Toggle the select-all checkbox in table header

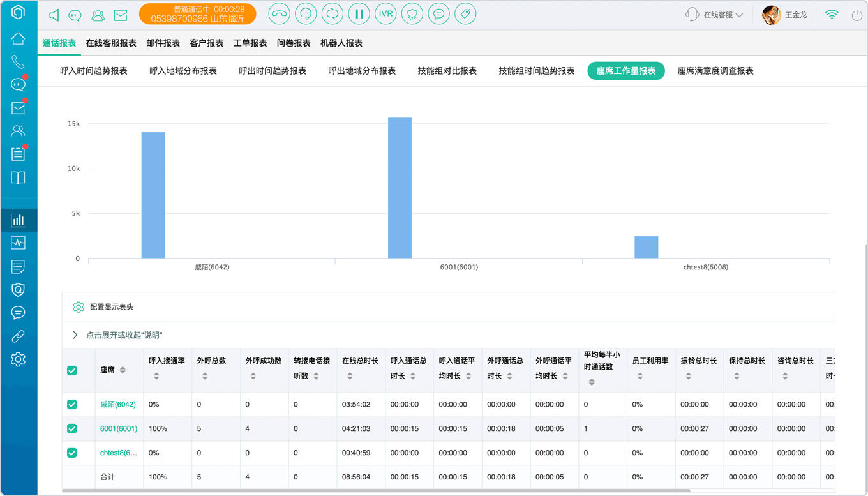[x=72, y=370]
